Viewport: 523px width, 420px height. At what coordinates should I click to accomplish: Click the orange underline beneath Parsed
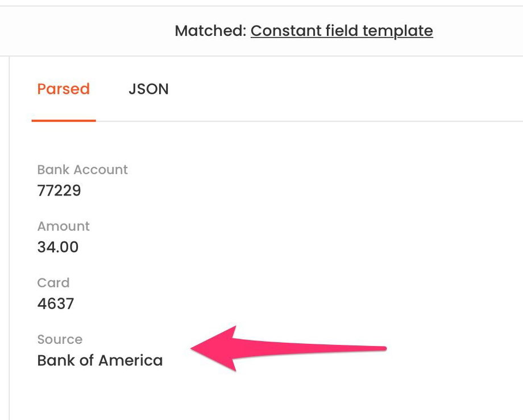[x=64, y=120]
